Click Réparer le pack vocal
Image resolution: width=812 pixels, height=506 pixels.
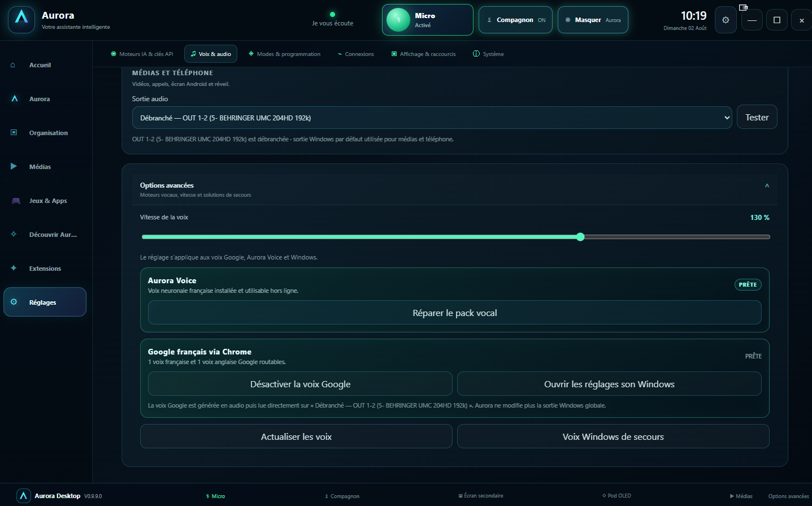click(x=455, y=313)
